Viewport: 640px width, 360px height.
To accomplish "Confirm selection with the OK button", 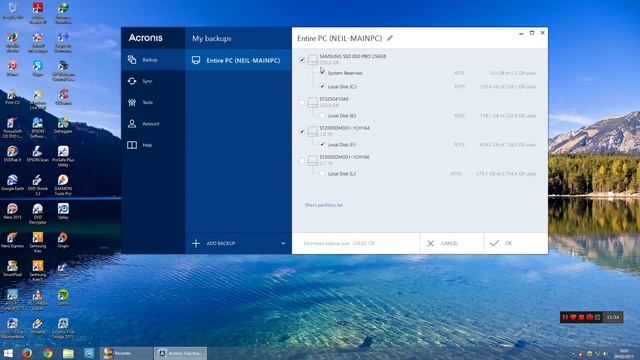I will tap(516, 243).
